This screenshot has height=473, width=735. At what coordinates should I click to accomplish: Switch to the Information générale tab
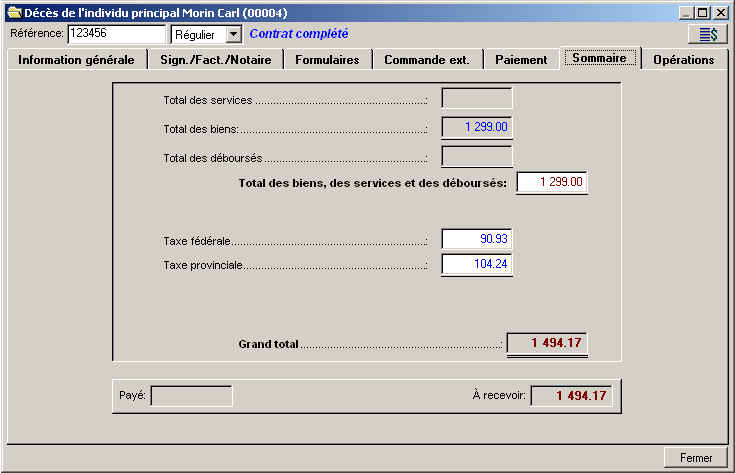[x=76, y=59]
